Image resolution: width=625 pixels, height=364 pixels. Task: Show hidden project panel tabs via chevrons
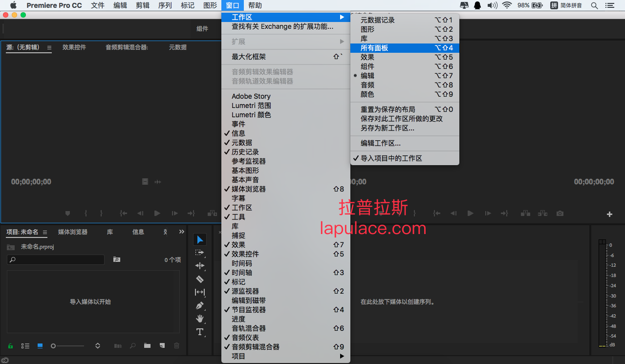pos(182,232)
